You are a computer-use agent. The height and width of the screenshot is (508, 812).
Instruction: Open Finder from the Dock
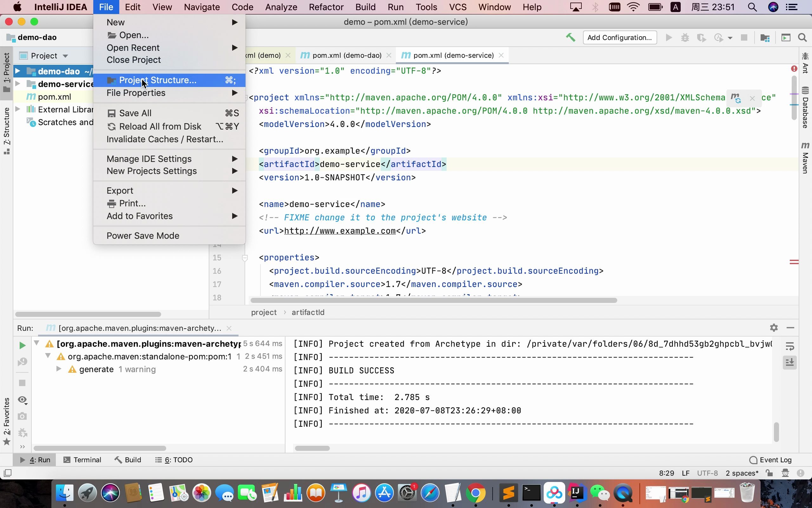(64, 493)
